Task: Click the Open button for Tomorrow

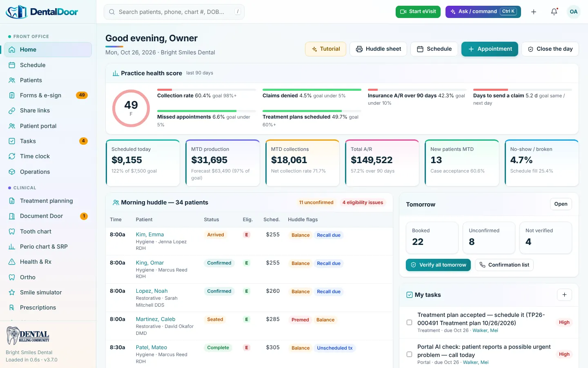Action: point(561,204)
